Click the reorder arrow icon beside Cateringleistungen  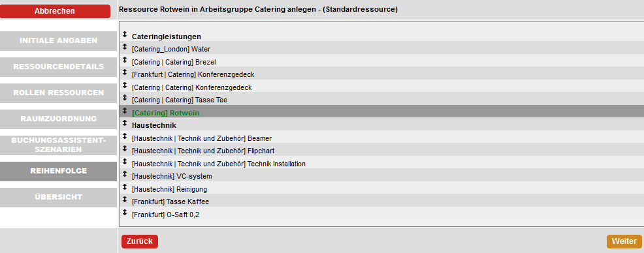[125, 35]
